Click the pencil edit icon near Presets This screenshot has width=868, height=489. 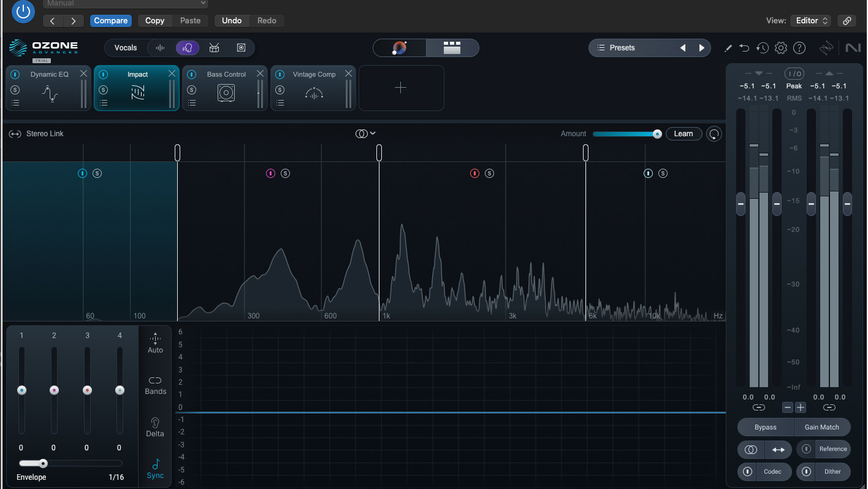click(728, 47)
